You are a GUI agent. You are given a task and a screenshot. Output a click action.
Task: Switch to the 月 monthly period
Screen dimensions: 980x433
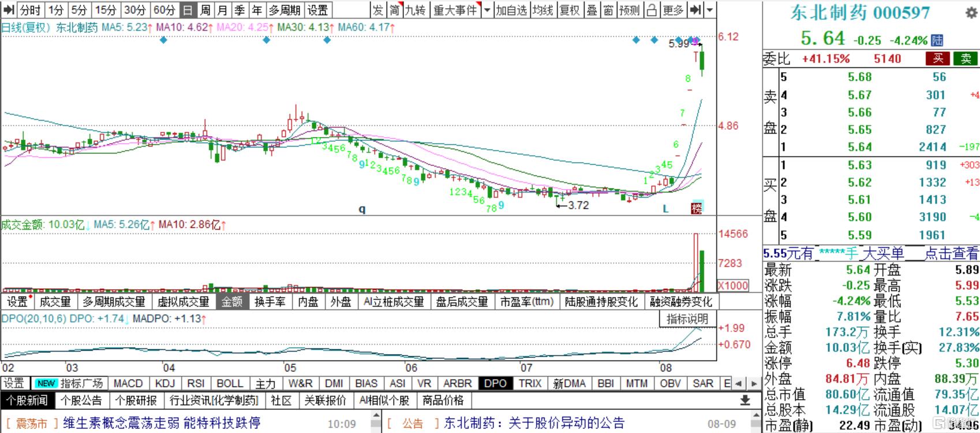tap(222, 10)
